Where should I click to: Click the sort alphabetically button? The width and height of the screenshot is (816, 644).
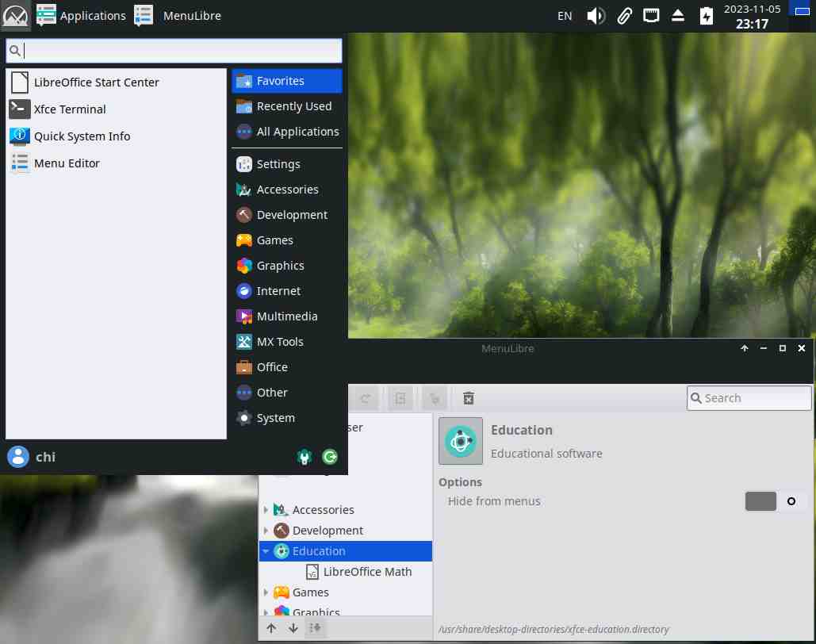coord(315,628)
